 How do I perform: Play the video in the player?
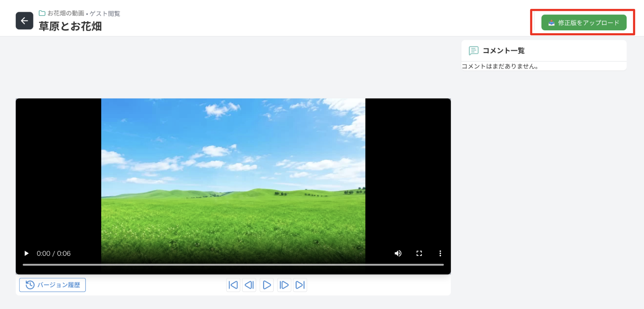coord(26,253)
